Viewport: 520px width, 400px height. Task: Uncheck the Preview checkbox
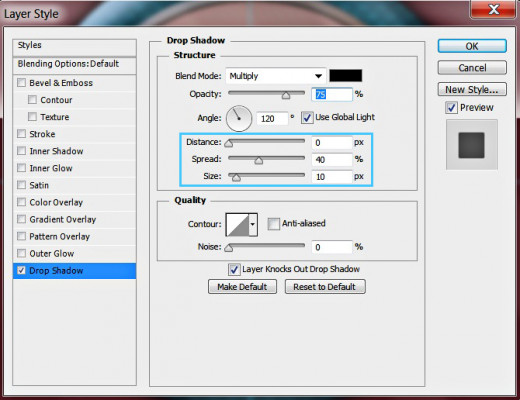[451, 108]
